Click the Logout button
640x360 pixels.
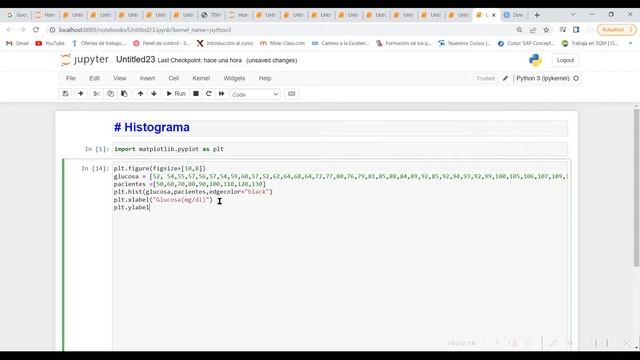point(565,60)
